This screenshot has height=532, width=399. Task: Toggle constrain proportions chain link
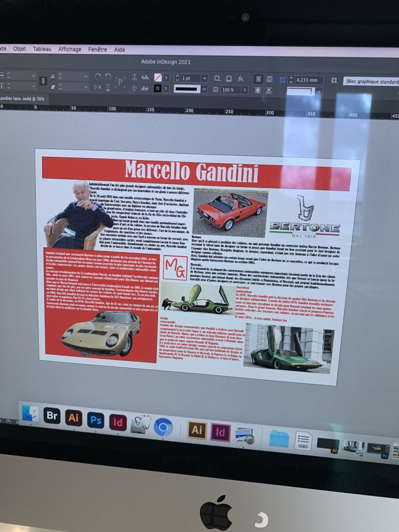[x=43, y=81]
